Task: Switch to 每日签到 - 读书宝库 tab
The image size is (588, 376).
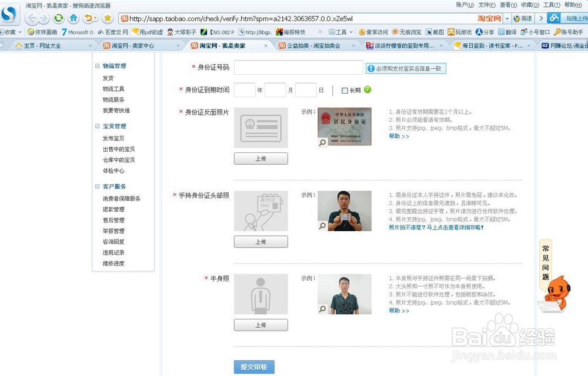Action: pos(492,46)
